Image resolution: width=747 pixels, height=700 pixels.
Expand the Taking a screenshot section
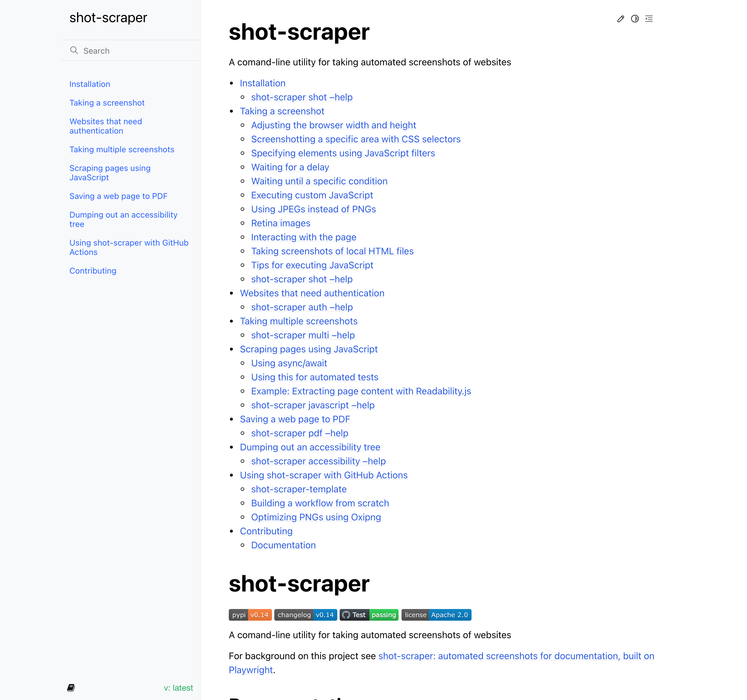click(107, 103)
